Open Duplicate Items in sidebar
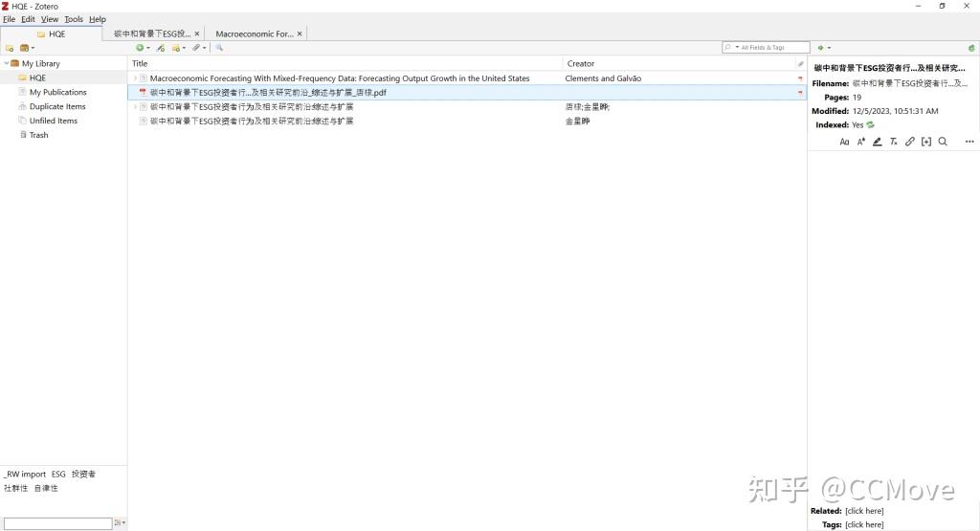The width and height of the screenshot is (980, 531). 56,106
